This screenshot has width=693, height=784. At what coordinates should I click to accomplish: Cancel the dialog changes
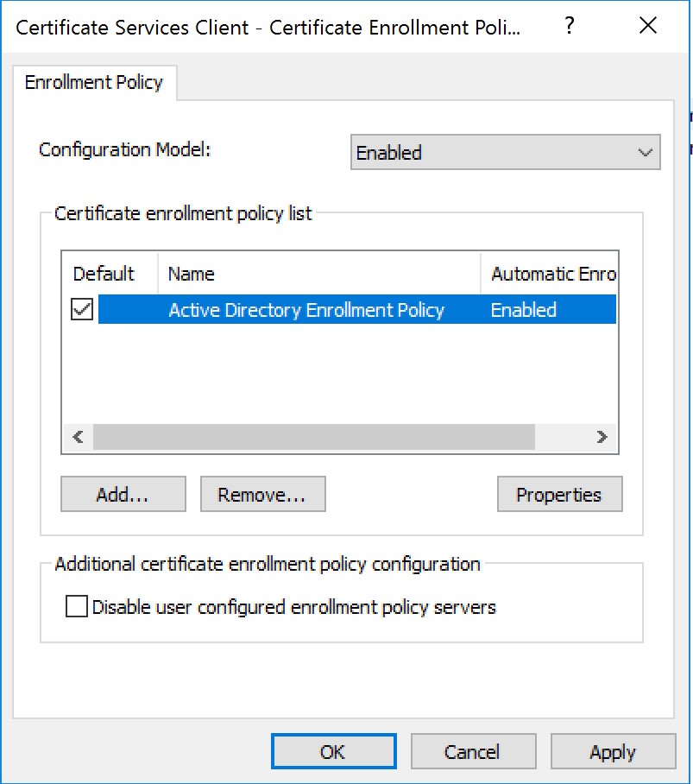[x=473, y=752]
